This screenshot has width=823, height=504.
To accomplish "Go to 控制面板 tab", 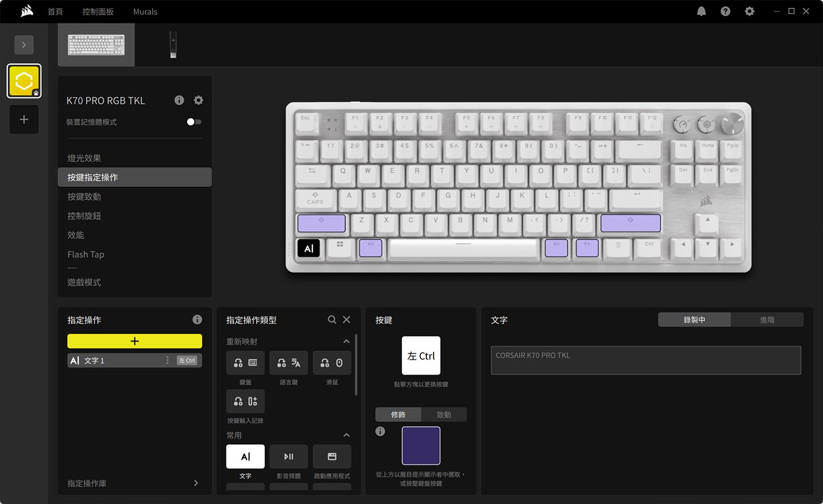I will tap(98, 11).
